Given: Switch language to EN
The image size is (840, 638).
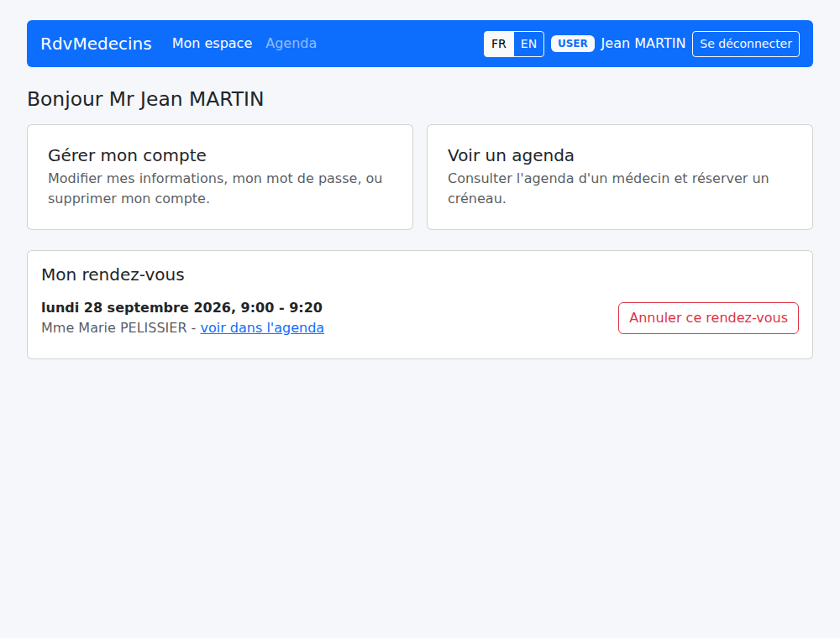Looking at the screenshot, I should pos(528,44).
